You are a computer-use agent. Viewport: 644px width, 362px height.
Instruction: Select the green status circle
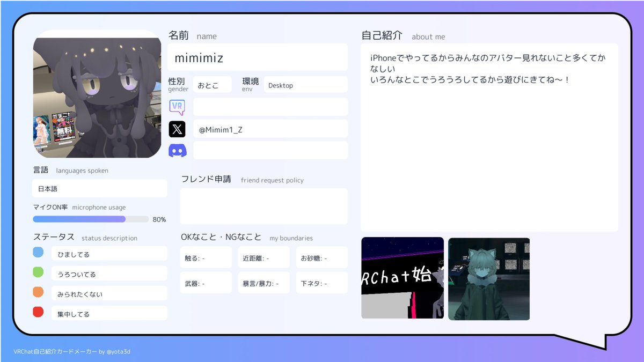coord(38,272)
